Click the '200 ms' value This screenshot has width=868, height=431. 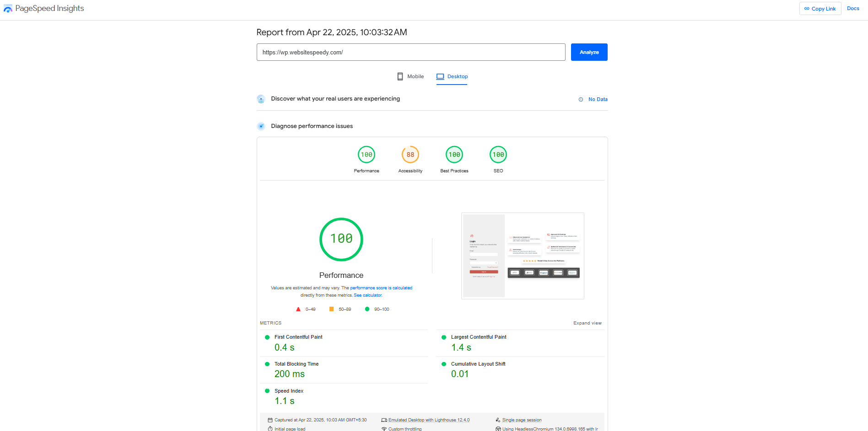[290, 374]
